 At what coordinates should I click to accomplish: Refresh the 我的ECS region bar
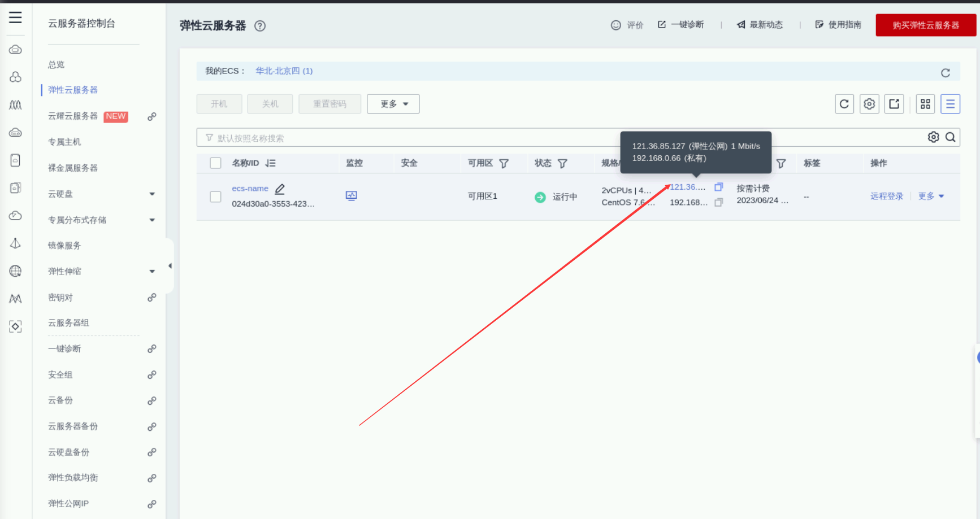coord(946,73)
